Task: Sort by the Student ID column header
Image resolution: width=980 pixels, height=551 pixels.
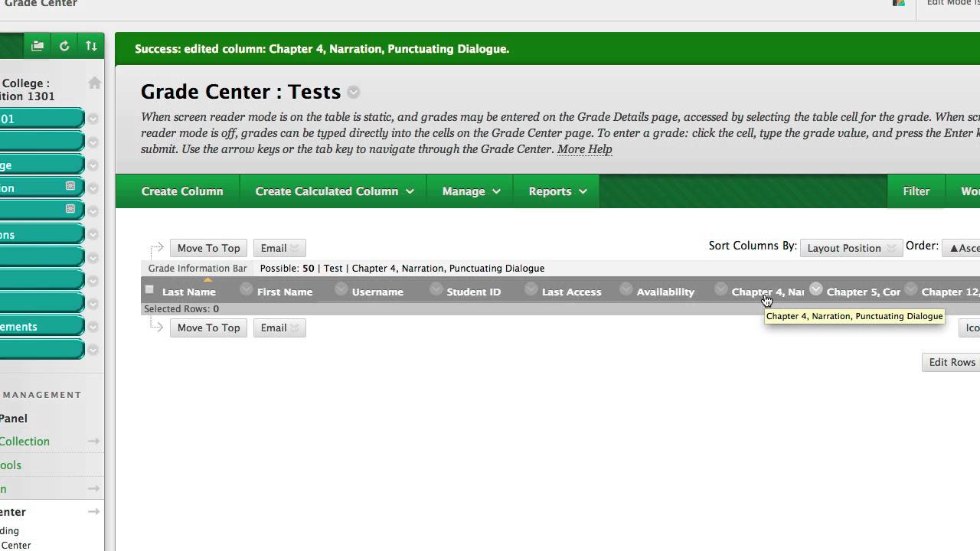Action: (474, 292)
